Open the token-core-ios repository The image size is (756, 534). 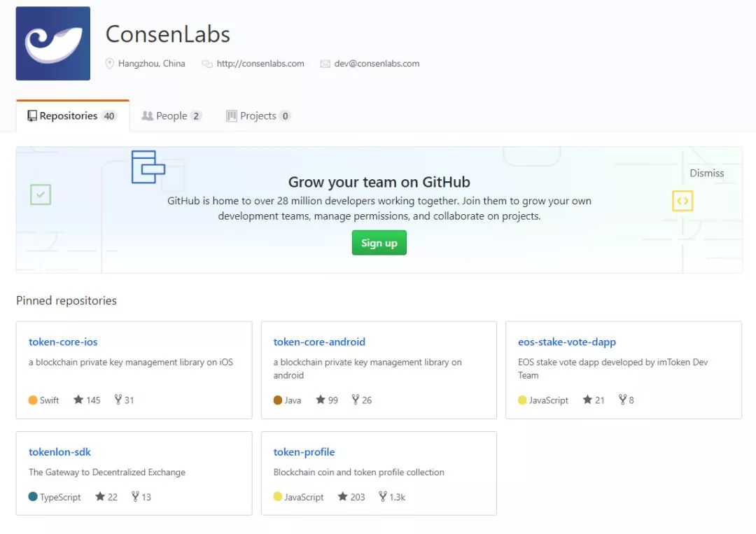coord(63,342)
